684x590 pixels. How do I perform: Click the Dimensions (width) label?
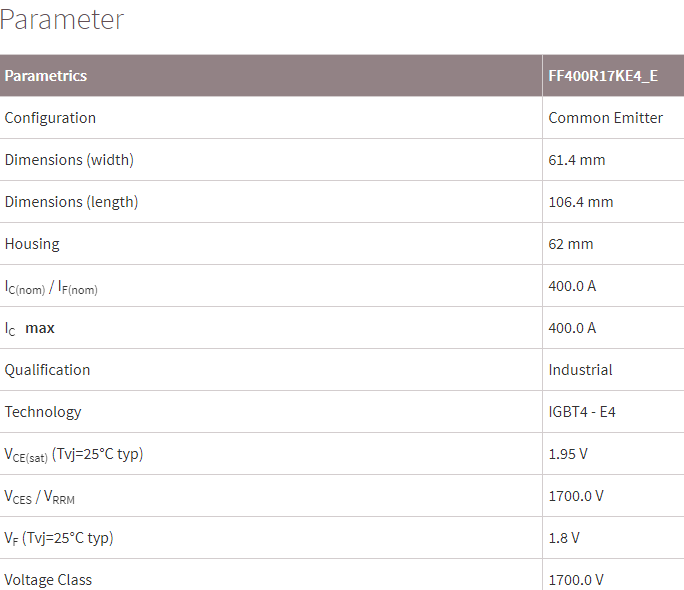point(69,160)
